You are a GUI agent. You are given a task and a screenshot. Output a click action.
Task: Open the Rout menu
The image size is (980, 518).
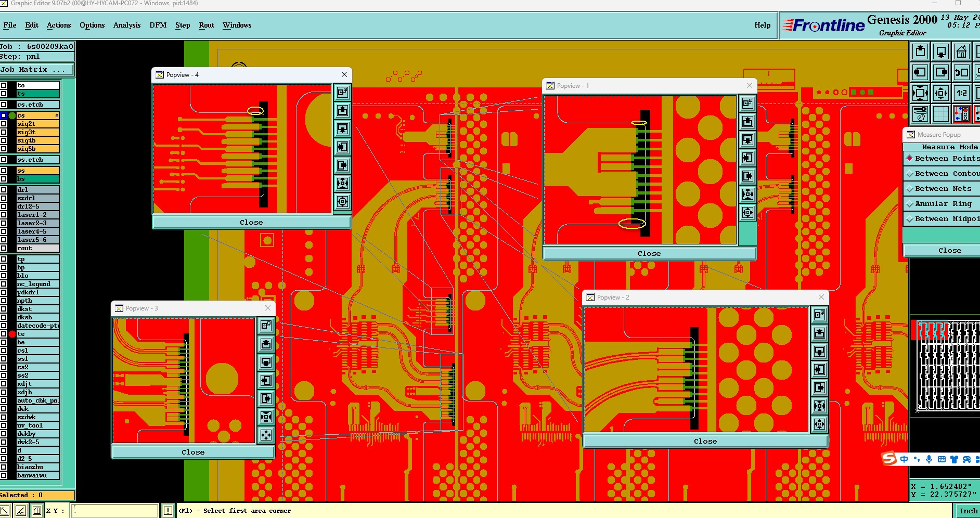(207, 25)
